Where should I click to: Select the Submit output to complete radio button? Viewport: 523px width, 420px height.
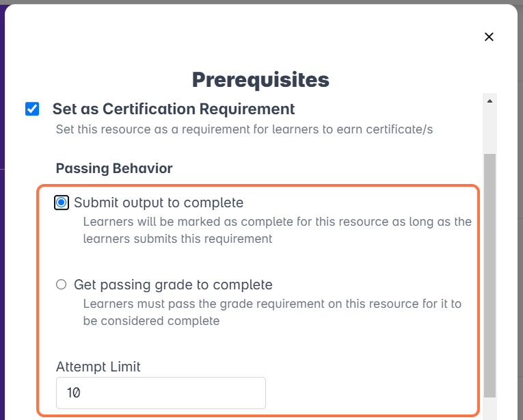click(62, 202)
